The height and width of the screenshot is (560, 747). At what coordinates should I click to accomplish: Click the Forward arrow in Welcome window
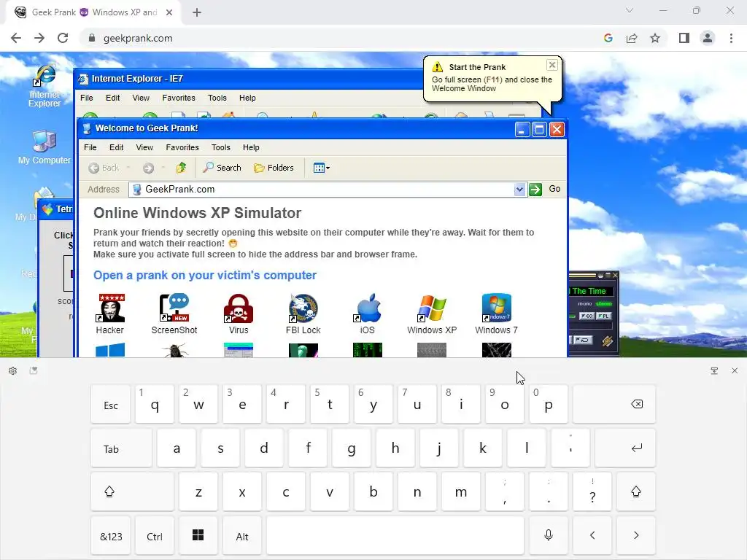click(148, 168)
